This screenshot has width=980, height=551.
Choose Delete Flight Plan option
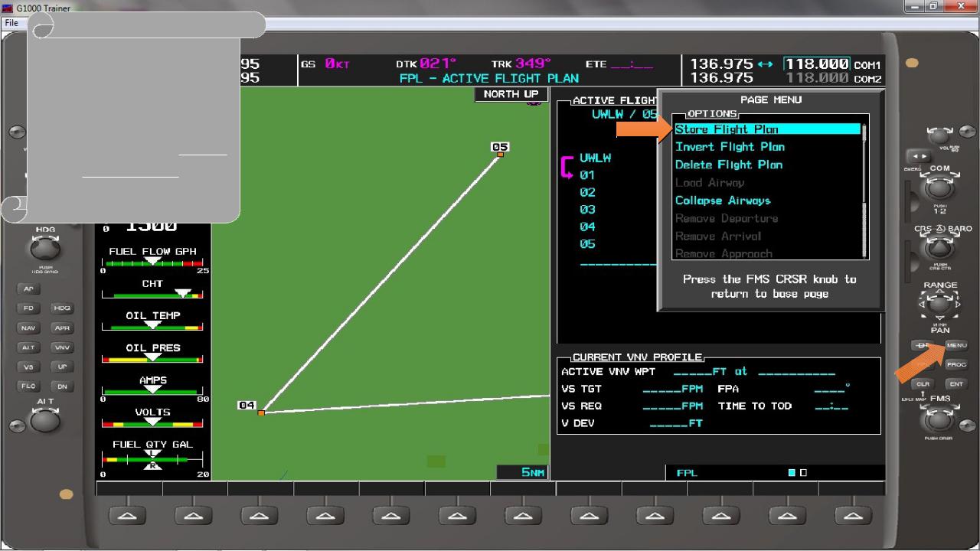click(x=729, y=165)
